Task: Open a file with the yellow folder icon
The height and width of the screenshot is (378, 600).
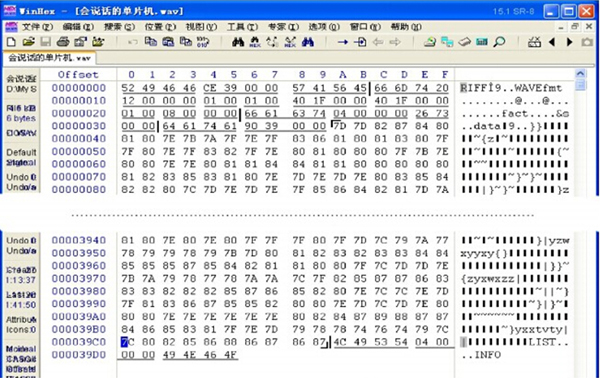Action: click(28, 42)
